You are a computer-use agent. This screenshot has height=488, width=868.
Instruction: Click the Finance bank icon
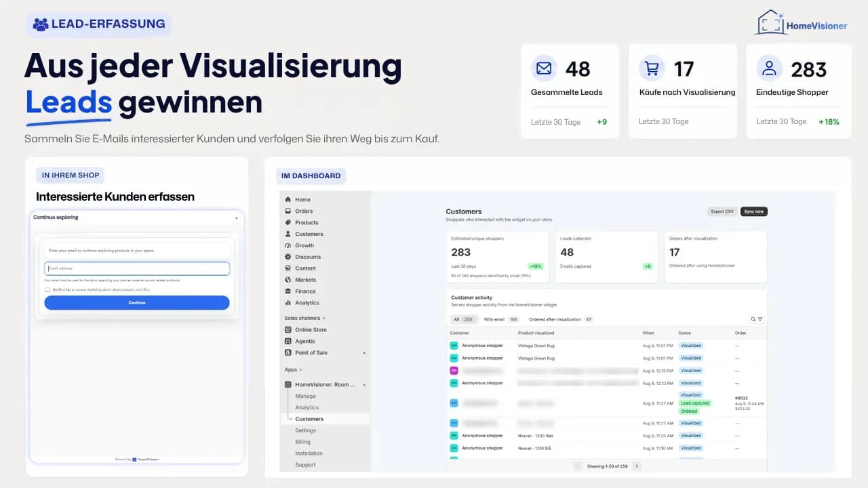288,291
